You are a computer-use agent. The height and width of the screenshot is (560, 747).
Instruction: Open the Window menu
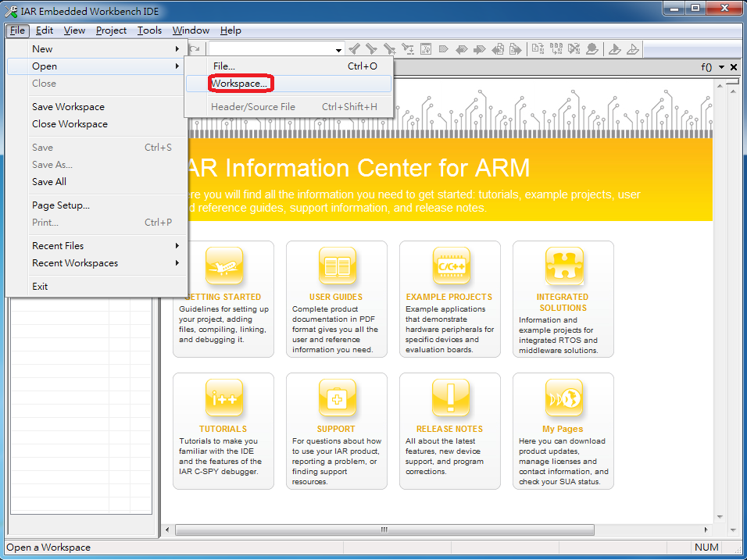191,30
